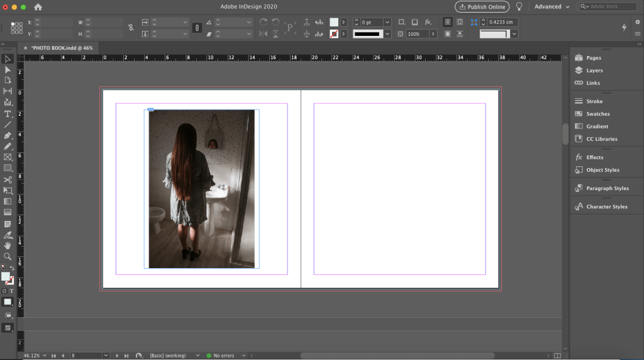Expand the Advanced workspace switcher
This screenshot has width=644, height=360.
552,7
